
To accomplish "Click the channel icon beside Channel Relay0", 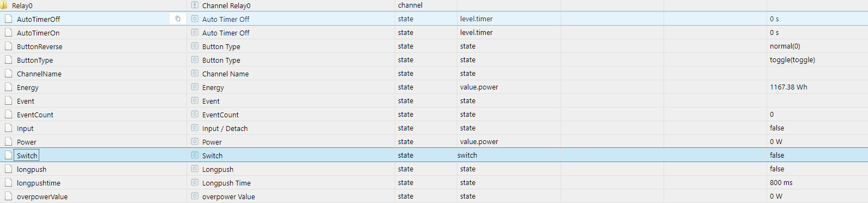I will (x=195, y=5).
